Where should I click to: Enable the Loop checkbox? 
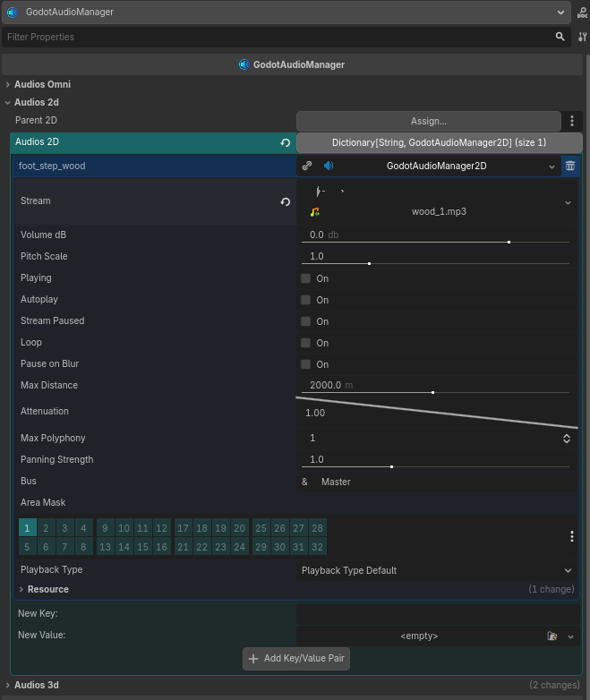pos(305,343)
